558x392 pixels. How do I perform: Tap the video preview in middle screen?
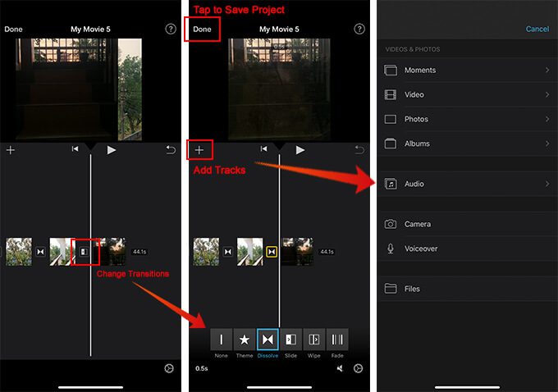(279, 89)
